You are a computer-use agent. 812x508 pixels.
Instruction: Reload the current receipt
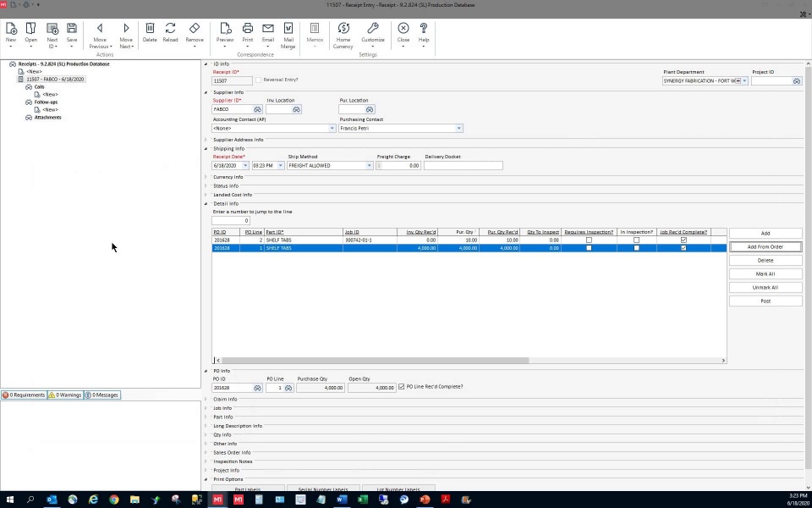(x=171, y=32)
